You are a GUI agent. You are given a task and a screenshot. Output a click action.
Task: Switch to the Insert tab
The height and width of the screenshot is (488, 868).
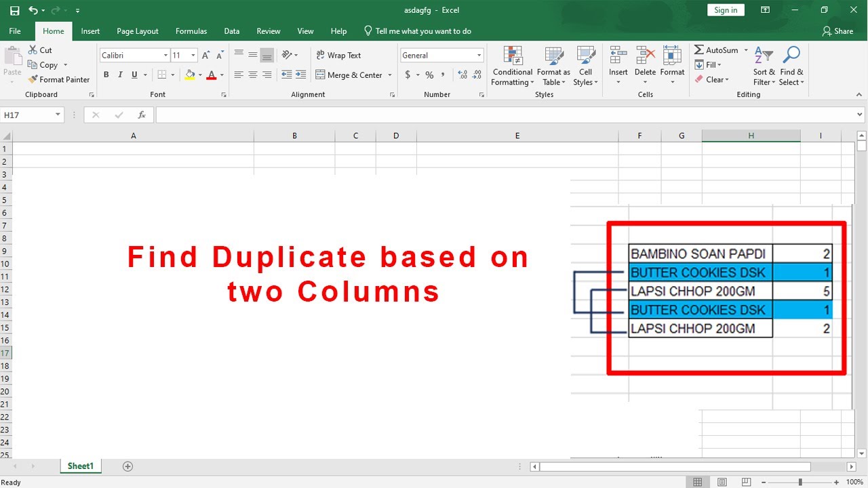click(x=90, y=31)
